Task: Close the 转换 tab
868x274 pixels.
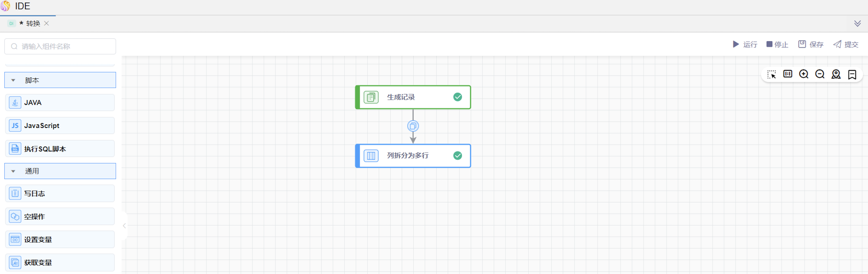Action: click(47, 24)
